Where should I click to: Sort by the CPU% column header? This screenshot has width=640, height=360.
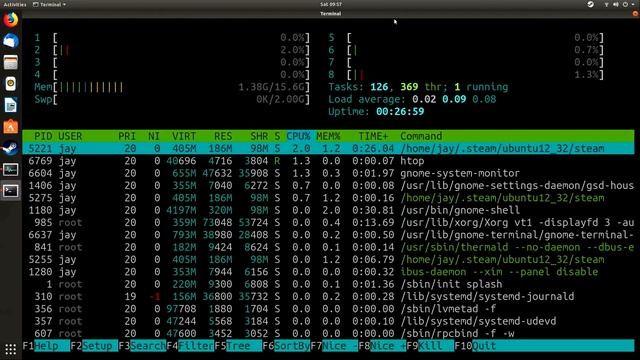pos(298,136)
